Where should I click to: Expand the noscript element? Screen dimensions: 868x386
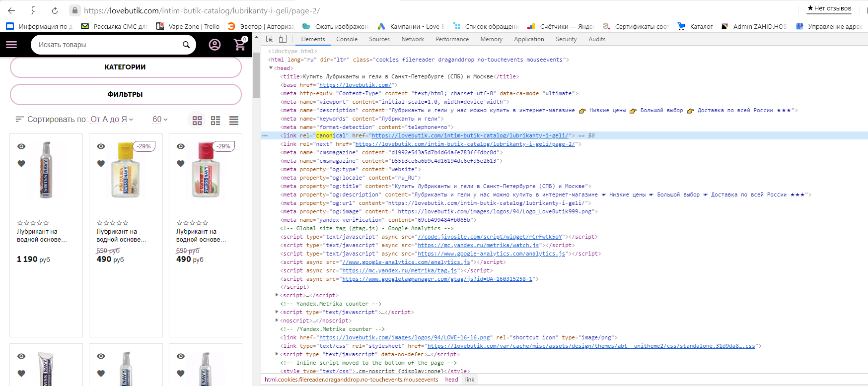click(x=277, y=321)
